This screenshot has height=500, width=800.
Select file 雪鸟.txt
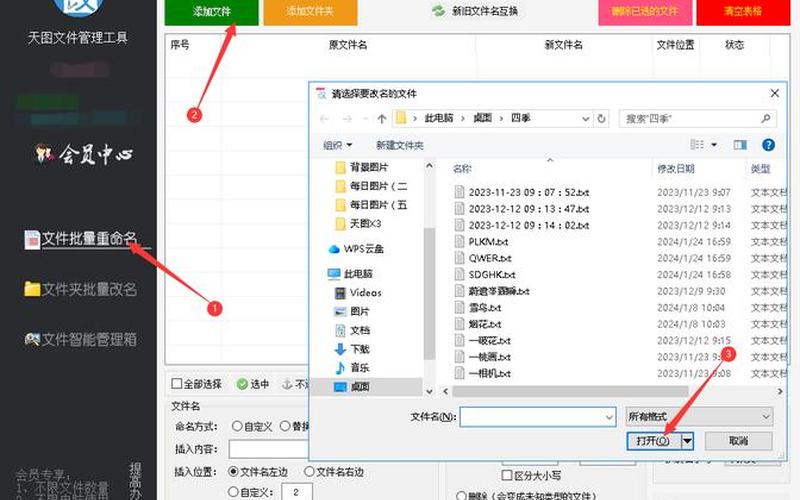[x=478, y=308]
